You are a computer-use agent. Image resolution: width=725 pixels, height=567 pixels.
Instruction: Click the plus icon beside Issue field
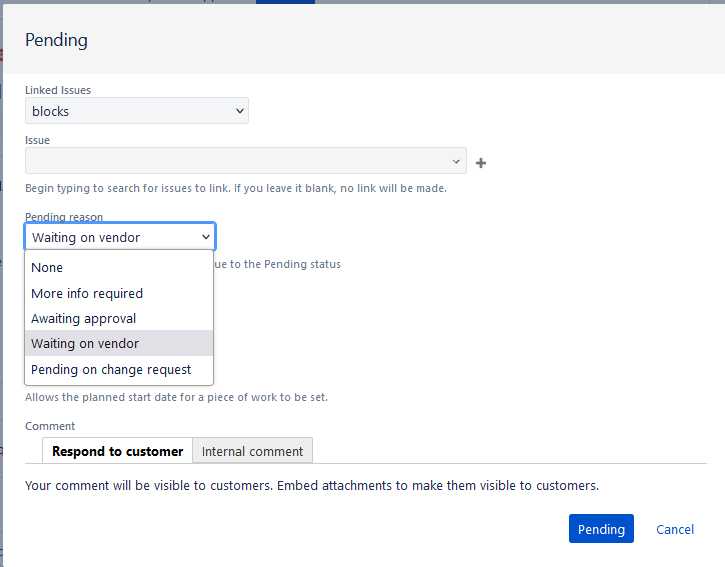481,163
